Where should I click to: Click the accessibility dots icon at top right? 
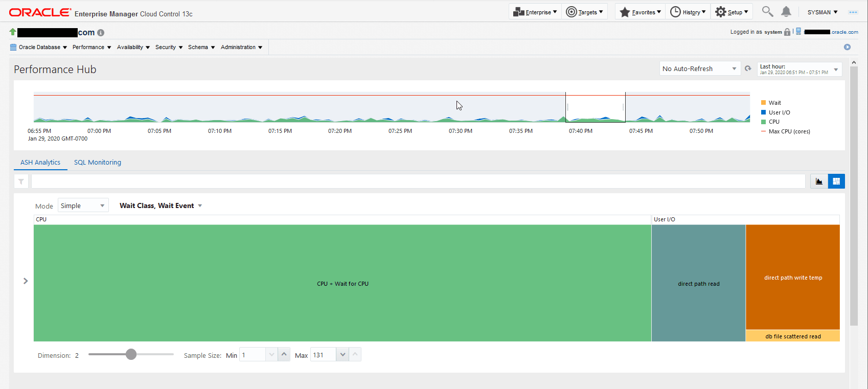pyautogui.click(x=853, y=12)
